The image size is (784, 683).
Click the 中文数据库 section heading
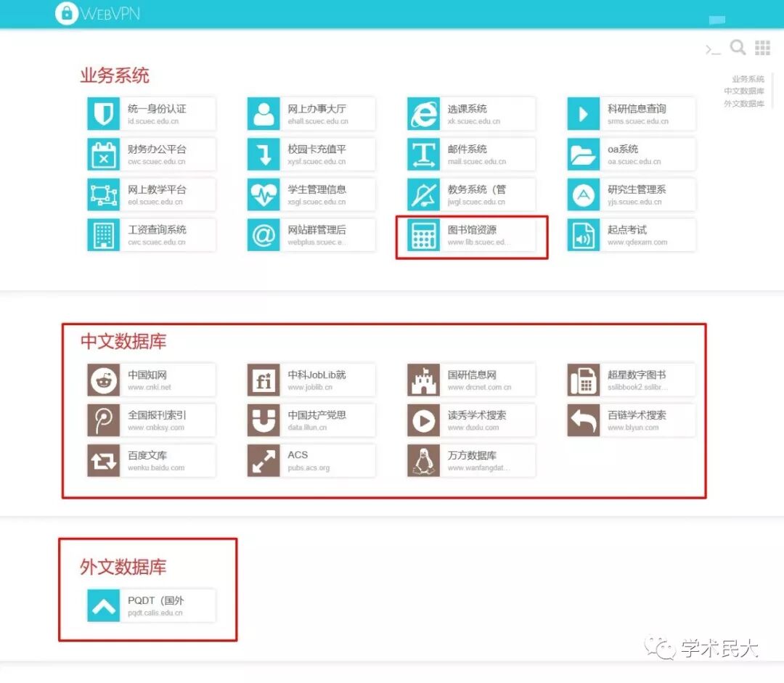123,341
